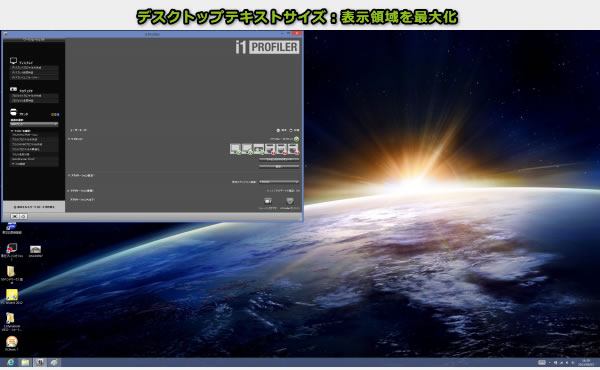
Task: Click the trash icon at bottom right
Action: click(290, 201)
